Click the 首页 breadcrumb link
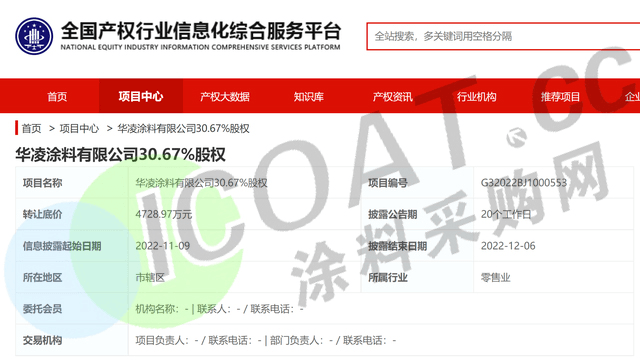The width and height of the screenshot is (640, 362). (x=31, y=129)
